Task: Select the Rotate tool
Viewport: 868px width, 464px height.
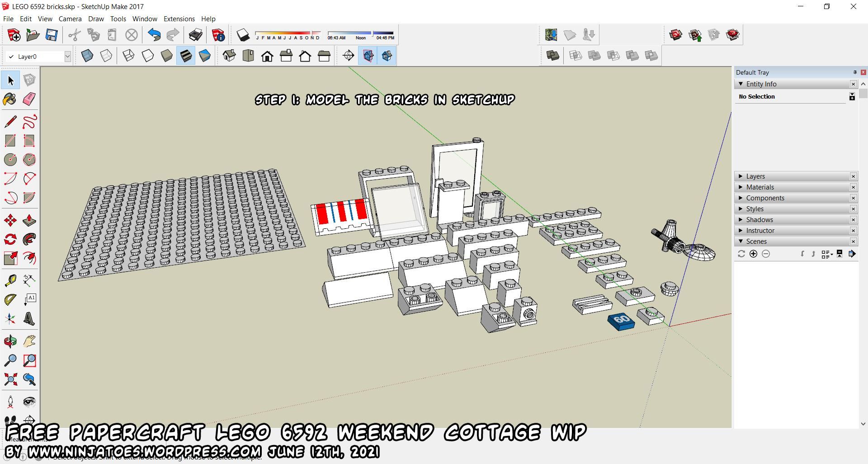Action: tap(10, 239)
